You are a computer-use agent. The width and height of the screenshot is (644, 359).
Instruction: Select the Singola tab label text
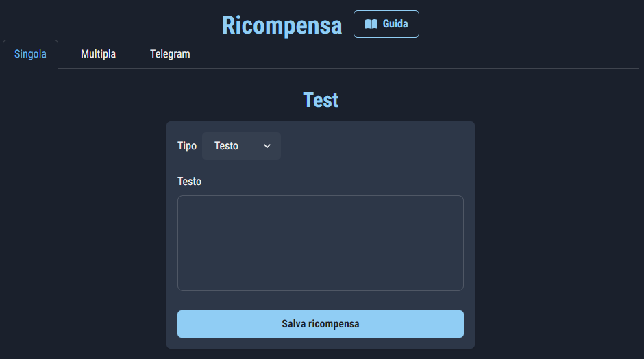coord(30,54)
